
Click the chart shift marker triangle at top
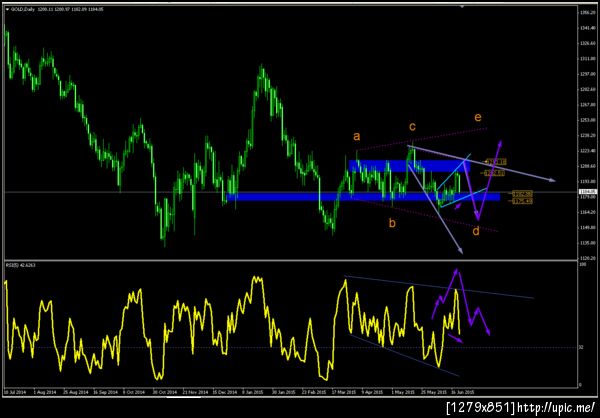[x=463, y=7]
